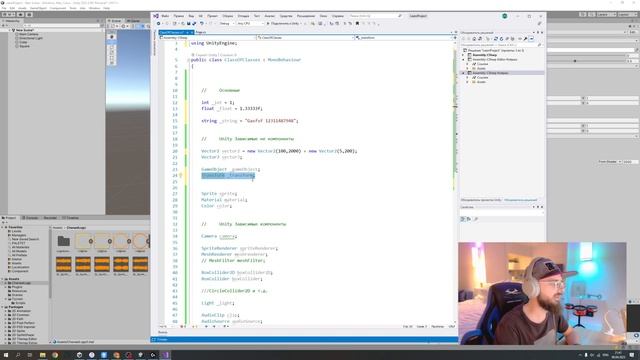This screenshot has height=360, width=640.
Task: Click the code line 'Light _light;'
Action: 218,303
